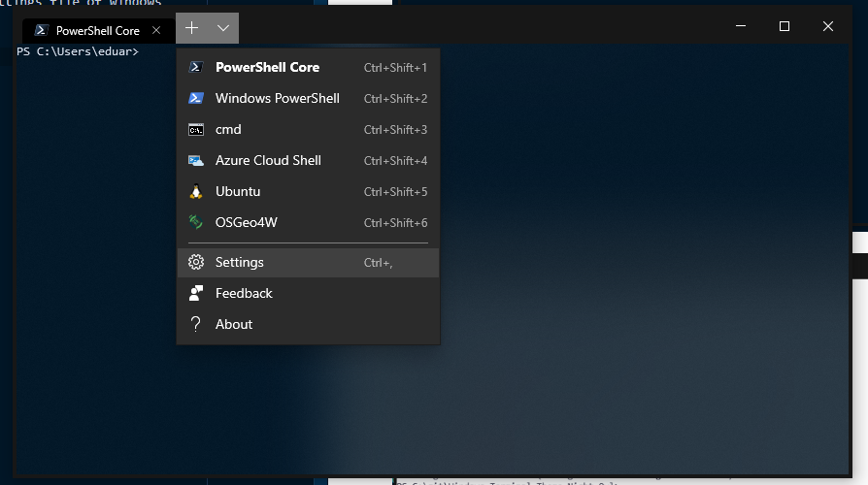
Task: Click the Settings gear icon
Action: [x=196, y=262]
